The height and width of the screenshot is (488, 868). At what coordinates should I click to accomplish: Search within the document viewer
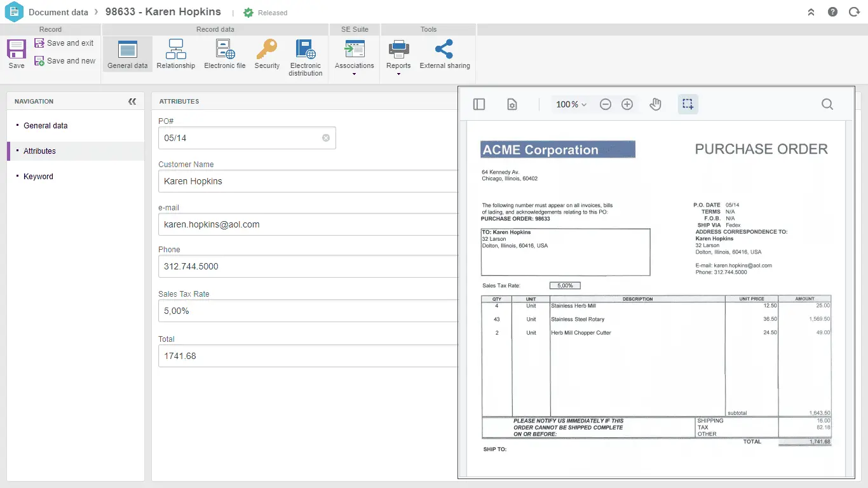tap(827, 104)
